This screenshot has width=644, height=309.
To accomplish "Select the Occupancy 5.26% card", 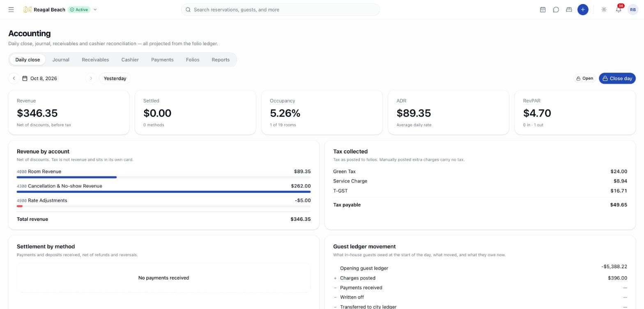I will 322,112.
